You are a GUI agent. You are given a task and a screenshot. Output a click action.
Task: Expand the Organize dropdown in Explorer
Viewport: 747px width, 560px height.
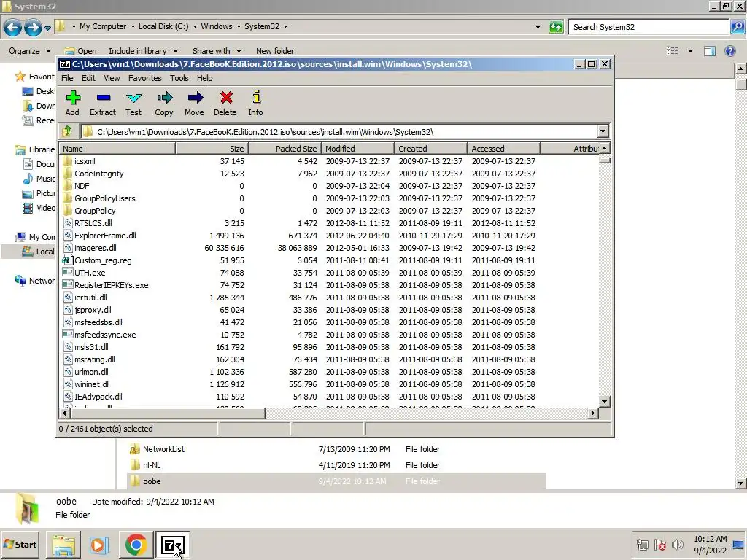pyautogui.click(x=48, y=51)
